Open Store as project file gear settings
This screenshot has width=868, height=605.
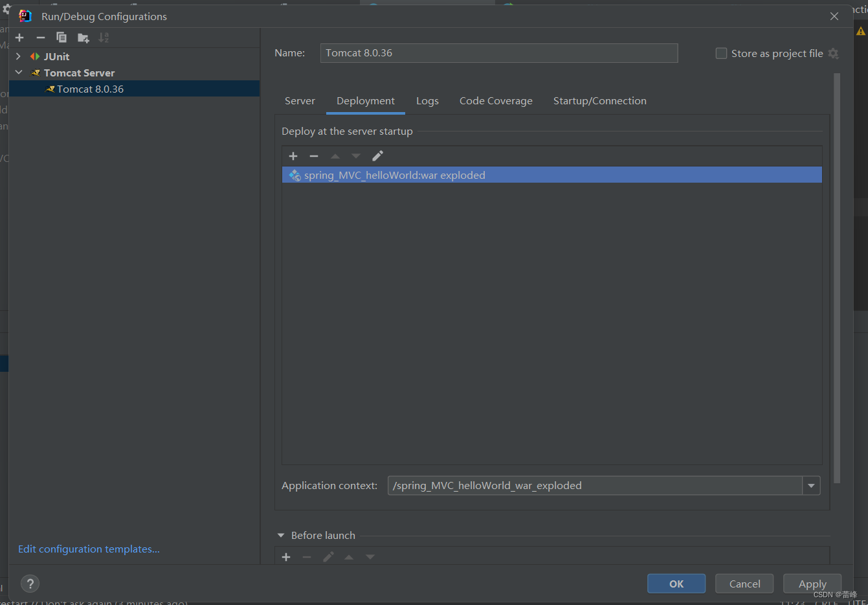(834, 53)
